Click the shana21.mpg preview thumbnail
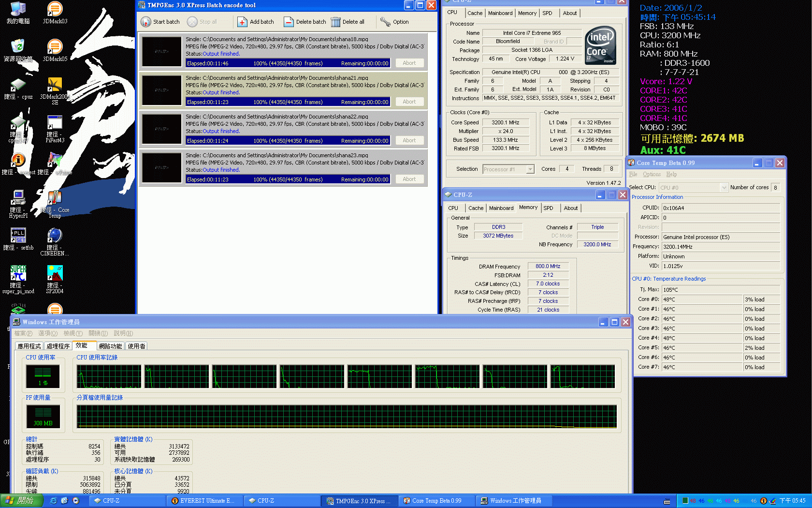This screenshot has width=812, height=508. pos(161,90)
